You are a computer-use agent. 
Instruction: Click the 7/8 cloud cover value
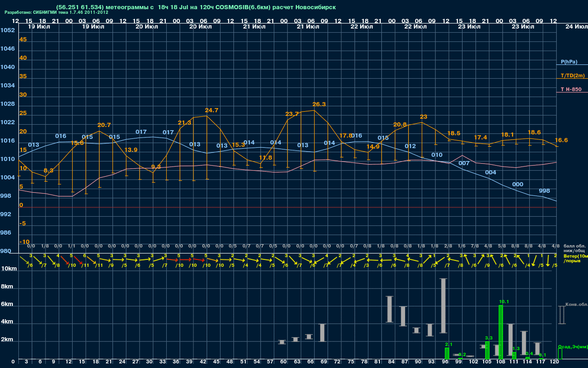(x=475, y=246)
